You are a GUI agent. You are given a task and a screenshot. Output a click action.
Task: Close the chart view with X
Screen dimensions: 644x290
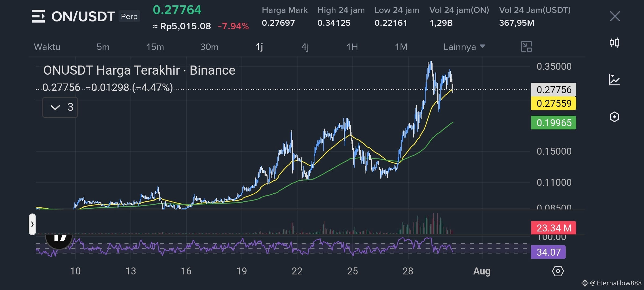click(615, 16)
